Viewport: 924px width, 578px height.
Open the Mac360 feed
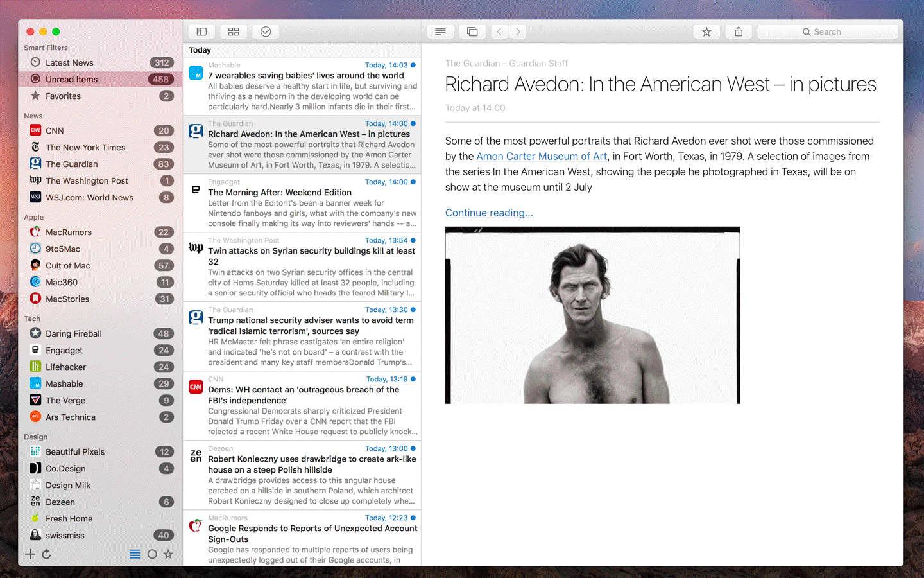pos(100,282)
